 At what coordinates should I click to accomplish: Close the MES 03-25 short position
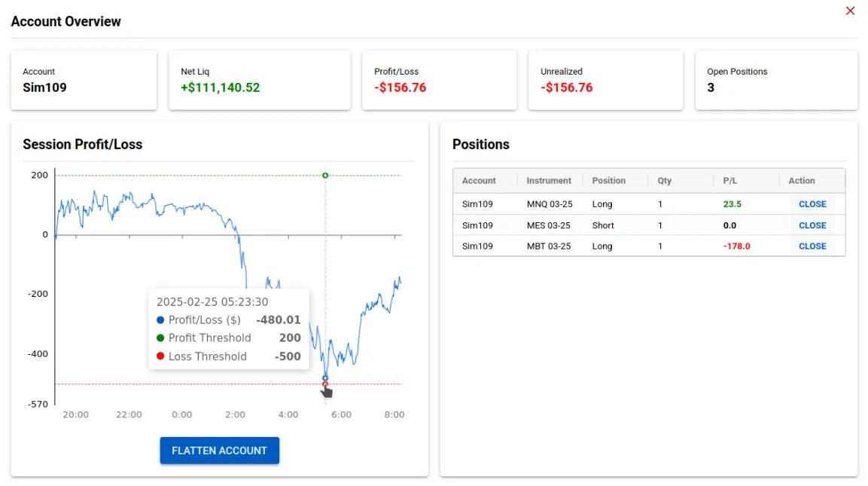tap(812, 225)
